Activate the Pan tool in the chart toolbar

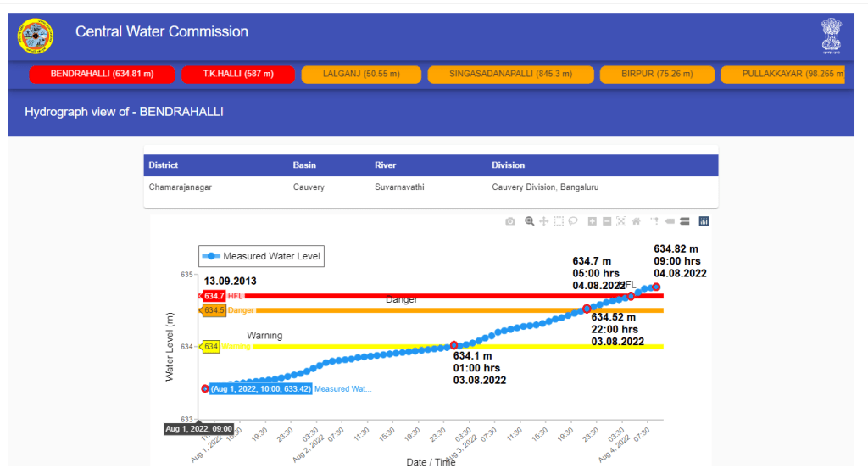(x=544, y=221)
